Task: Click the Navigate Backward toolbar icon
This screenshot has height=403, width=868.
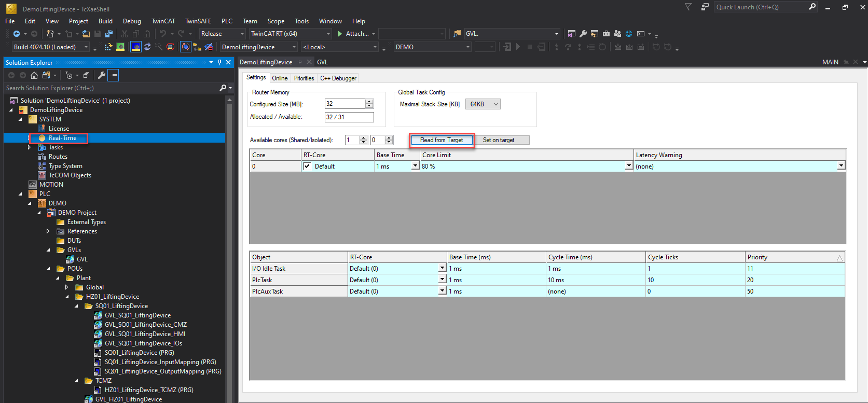Action: pyautogui.click(x=17, y=34)
